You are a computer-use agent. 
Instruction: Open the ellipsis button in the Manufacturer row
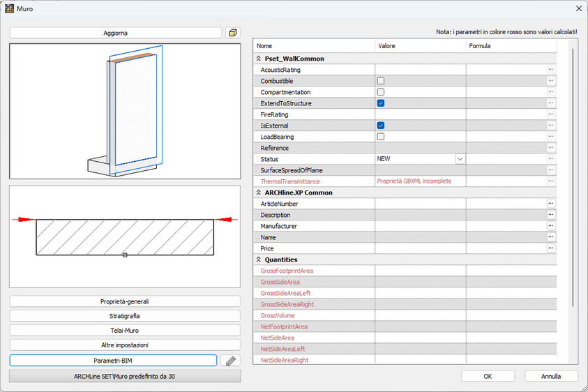[550, 226]
